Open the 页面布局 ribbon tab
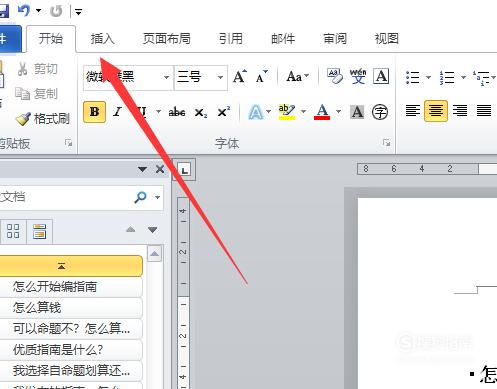The width and height of the screenshot is (497, 389). 167,39
